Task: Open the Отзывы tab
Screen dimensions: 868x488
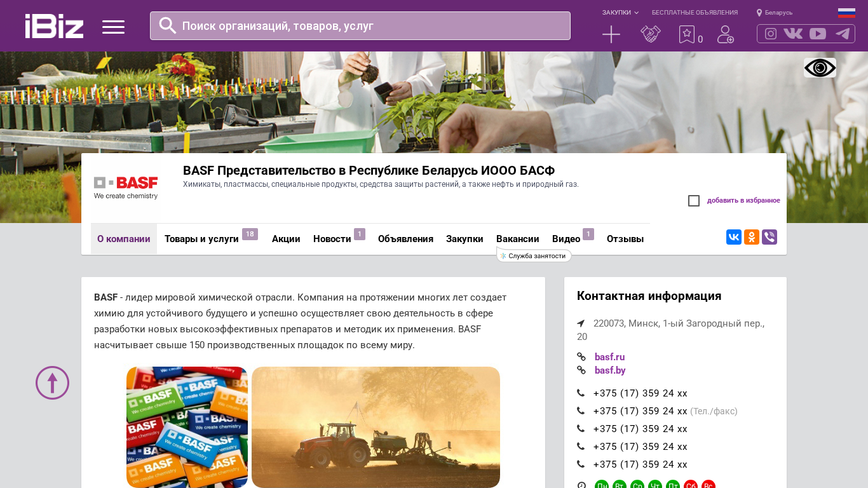Action: tap(625, 239)
